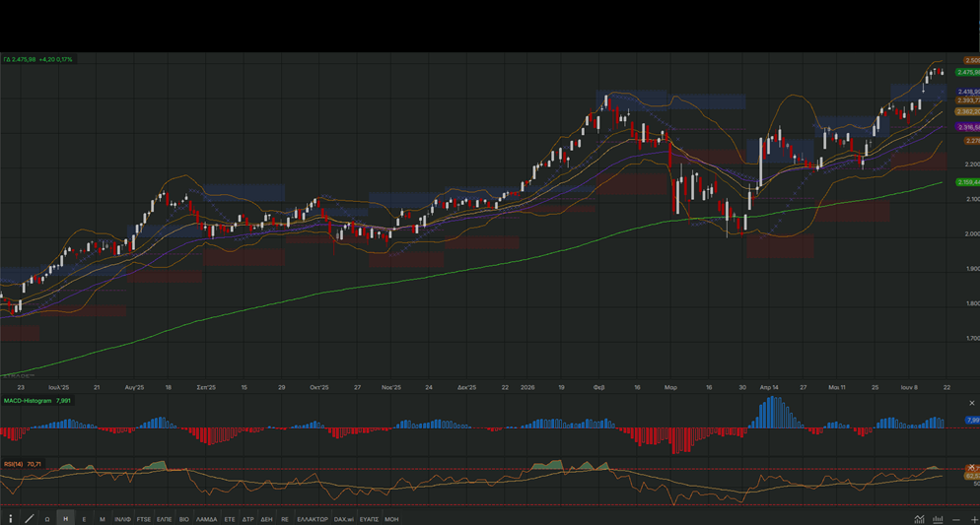Load the ΕΛΠΕ symbol chart

coord(165,519)
